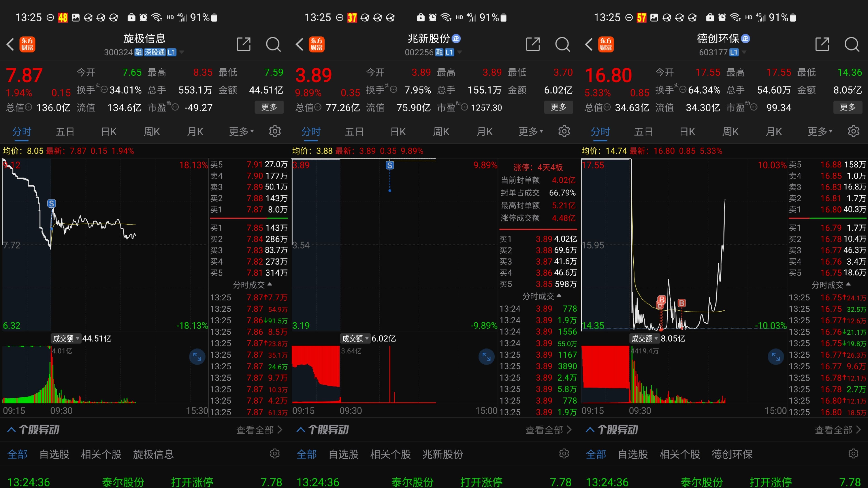
Task: Open 成交额 indicator dropdown in 兆新股份 chart
Action: coord(355,338)
